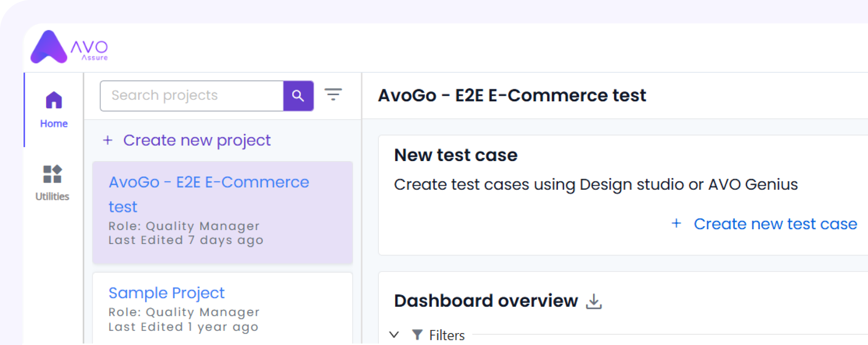Click the AvoGo - E2E E-Commerce test page title
This screenshot has width=868, height=345.
512,95
